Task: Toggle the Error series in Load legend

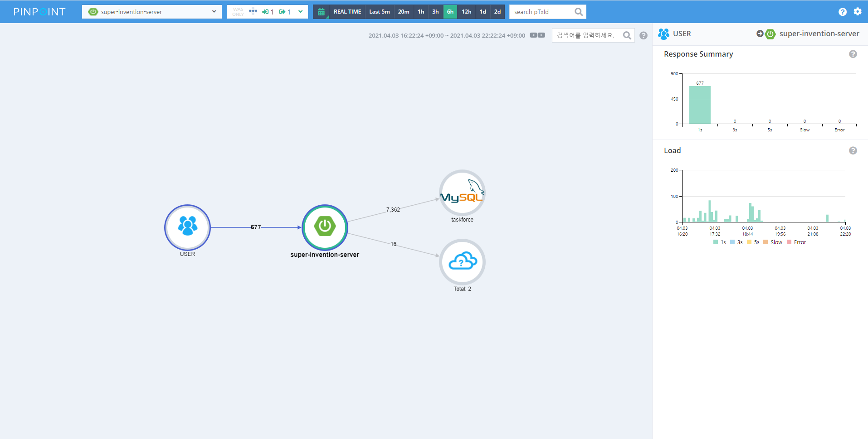Action: pos(796,242)
